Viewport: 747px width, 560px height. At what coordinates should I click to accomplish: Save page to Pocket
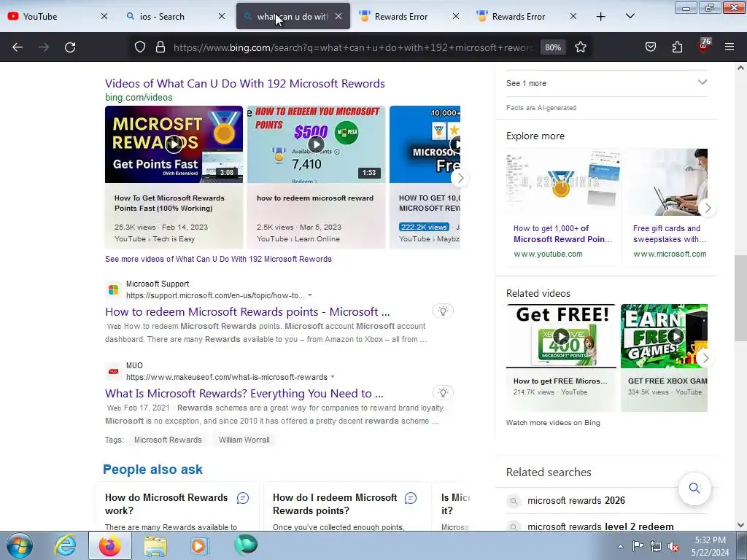point(650,47)
